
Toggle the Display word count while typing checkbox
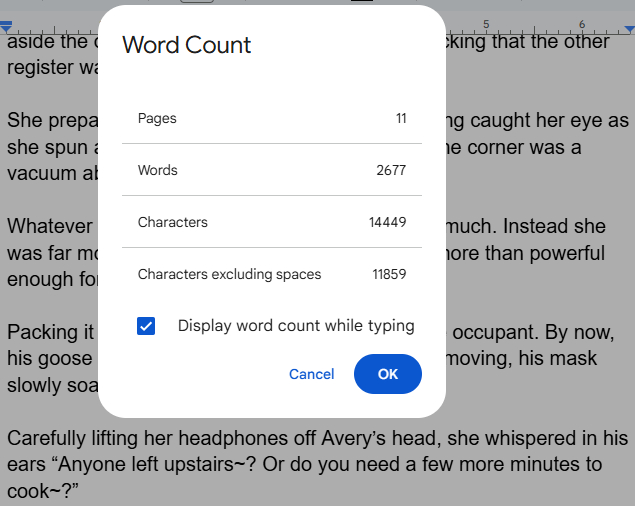pos(147,326)
